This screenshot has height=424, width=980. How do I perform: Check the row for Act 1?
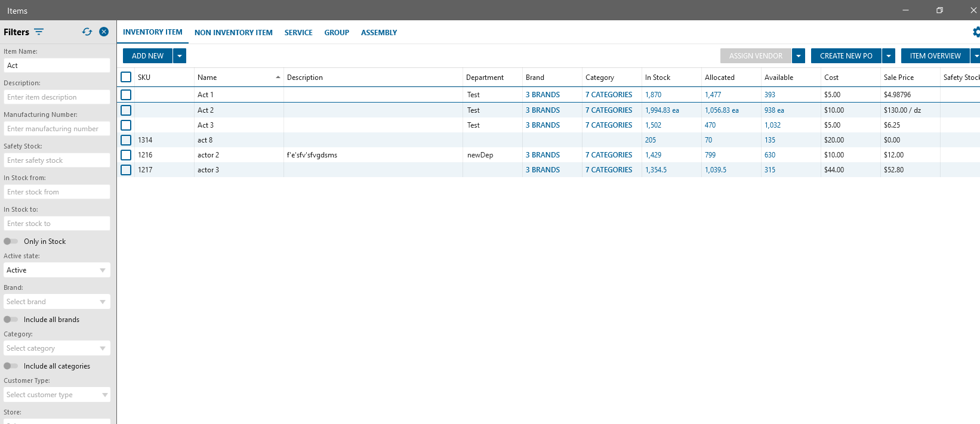pyautogui.click(x=126, y=95)
